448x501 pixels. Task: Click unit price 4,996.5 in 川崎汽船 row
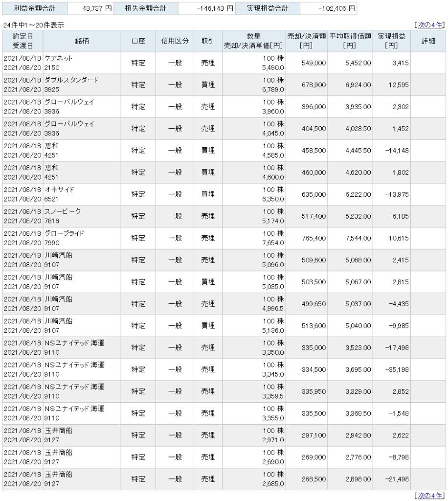[273, 309]
